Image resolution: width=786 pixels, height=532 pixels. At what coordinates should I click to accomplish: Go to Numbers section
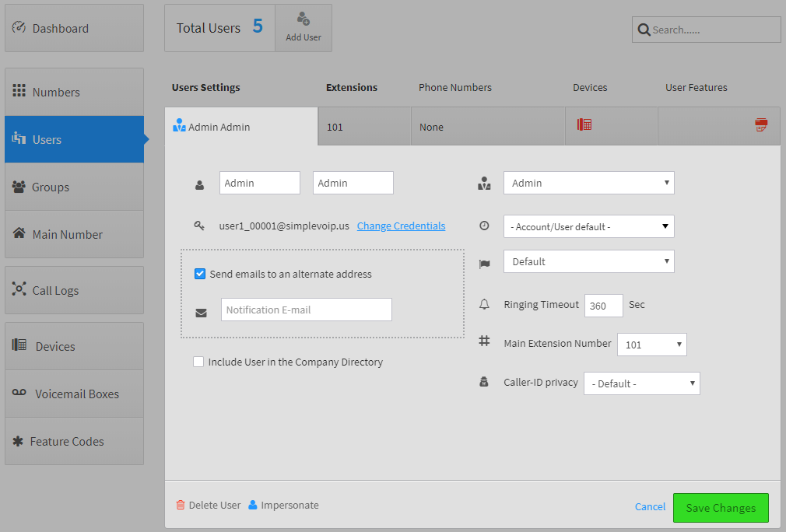74,92
